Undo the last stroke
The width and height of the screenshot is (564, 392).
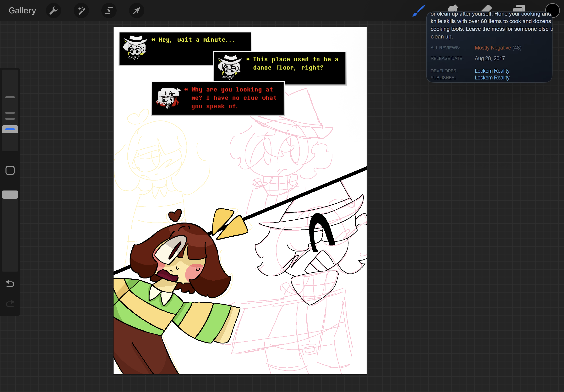[x=10, y=284]
